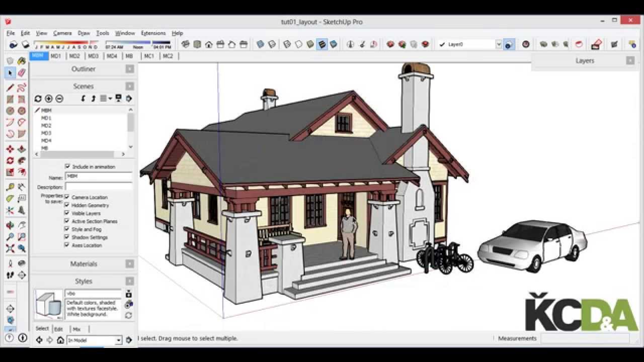
Task: Select the Follow Me tool
Action: pyautogui.click(x=22, y=161)
